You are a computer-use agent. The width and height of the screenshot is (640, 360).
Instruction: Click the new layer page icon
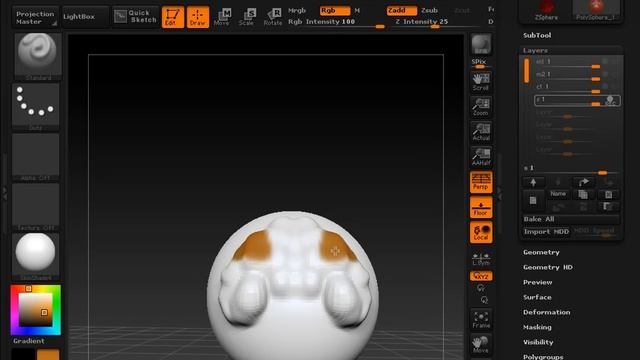point(533,200)
